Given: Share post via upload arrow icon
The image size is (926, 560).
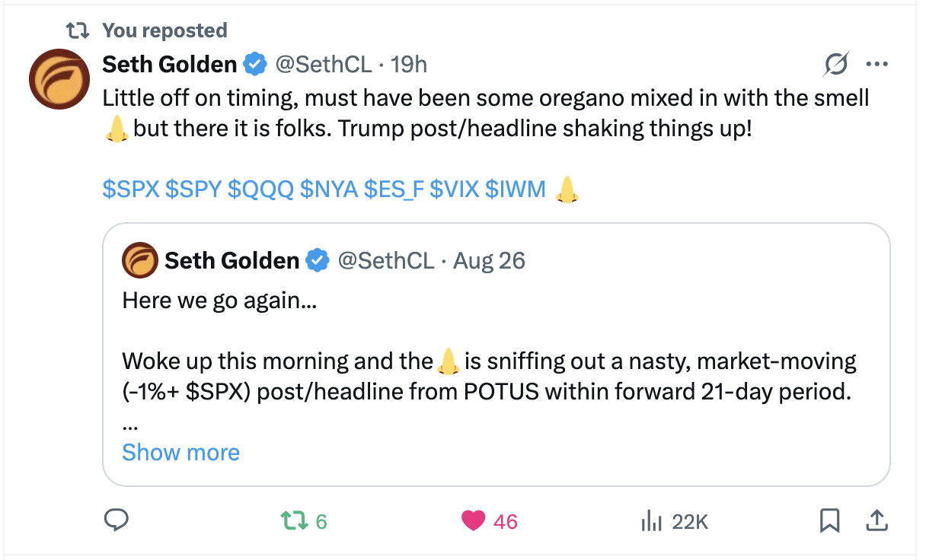Looking at the screenshot, I should (877, 521).
